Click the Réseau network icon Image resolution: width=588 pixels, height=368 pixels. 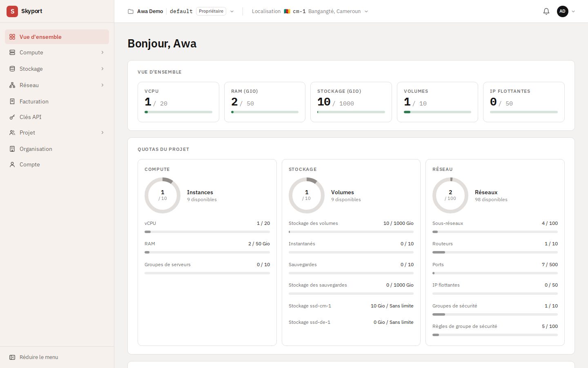[x=12, y=85]
